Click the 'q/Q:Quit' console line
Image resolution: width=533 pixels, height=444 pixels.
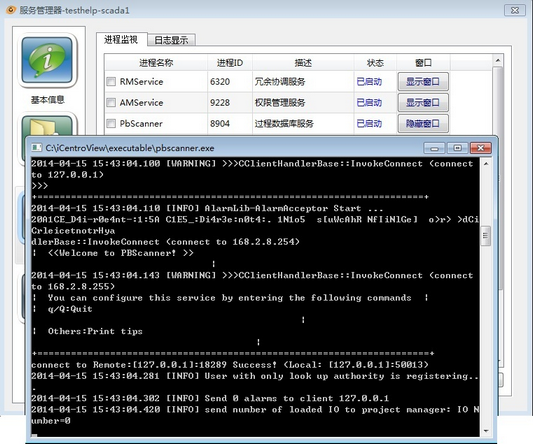pyautogui.click(x=70, y=309)
